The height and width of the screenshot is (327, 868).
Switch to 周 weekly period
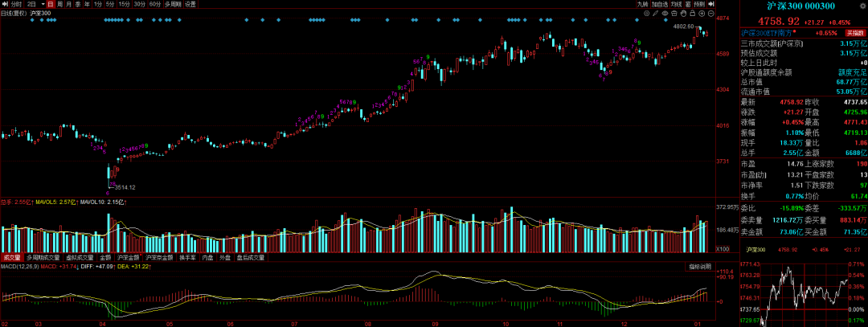click(x=59, y=4)
